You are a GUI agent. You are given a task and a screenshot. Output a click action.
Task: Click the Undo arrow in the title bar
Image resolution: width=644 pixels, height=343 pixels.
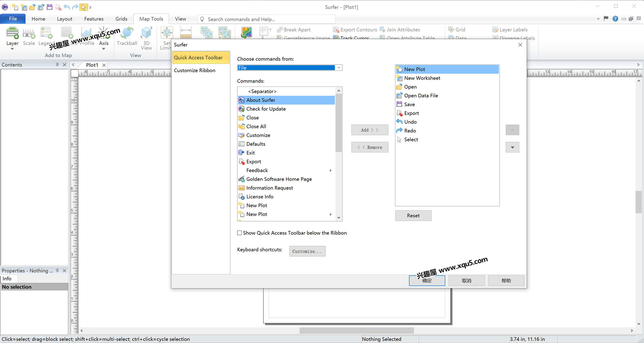67,7
